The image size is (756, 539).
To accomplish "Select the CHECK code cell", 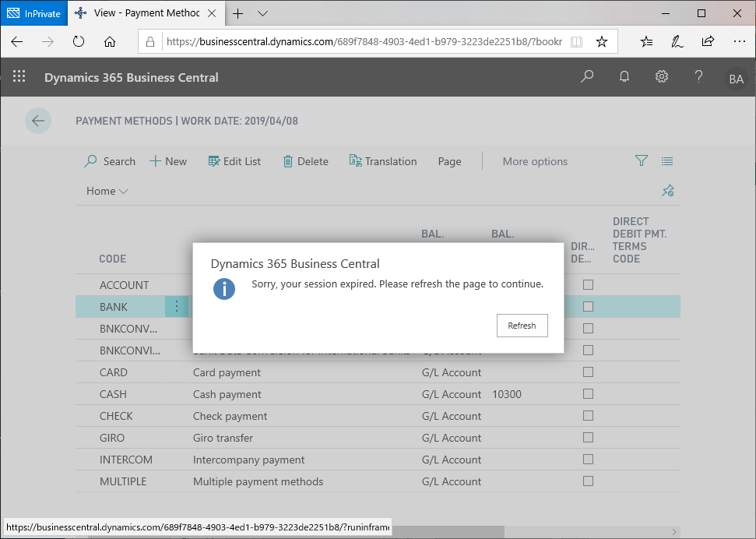I will click(116, 416).
